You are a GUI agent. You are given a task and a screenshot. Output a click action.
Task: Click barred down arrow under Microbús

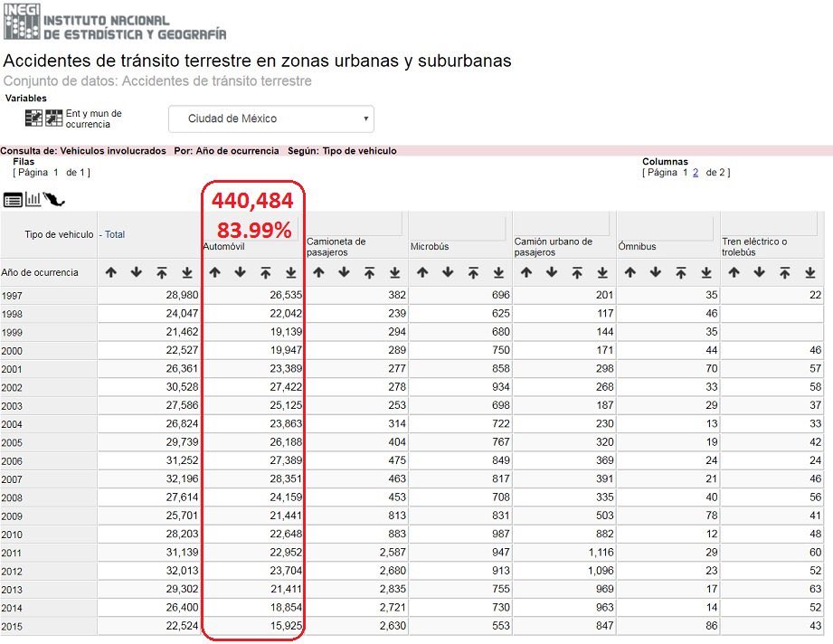[498, 272]
